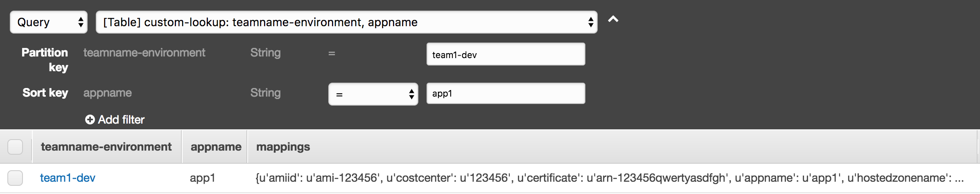Click the Sort key label
Screen dimensions: 980x194
[x=45, y=93]
